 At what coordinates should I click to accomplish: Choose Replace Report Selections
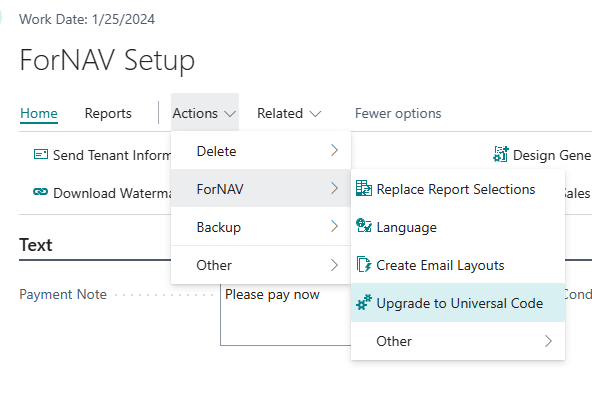tap(458, 189)
